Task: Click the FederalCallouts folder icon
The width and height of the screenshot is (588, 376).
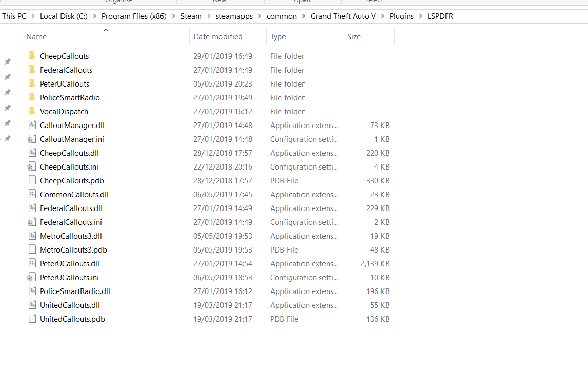Action: tap(32, 70)
